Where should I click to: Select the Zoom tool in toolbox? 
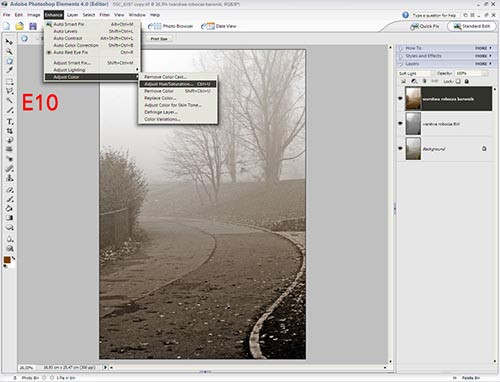(x=9, y=51)
